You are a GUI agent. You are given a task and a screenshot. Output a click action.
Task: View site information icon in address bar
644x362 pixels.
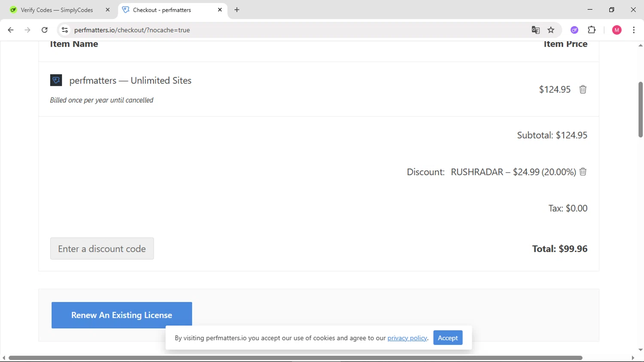(65, 30)
